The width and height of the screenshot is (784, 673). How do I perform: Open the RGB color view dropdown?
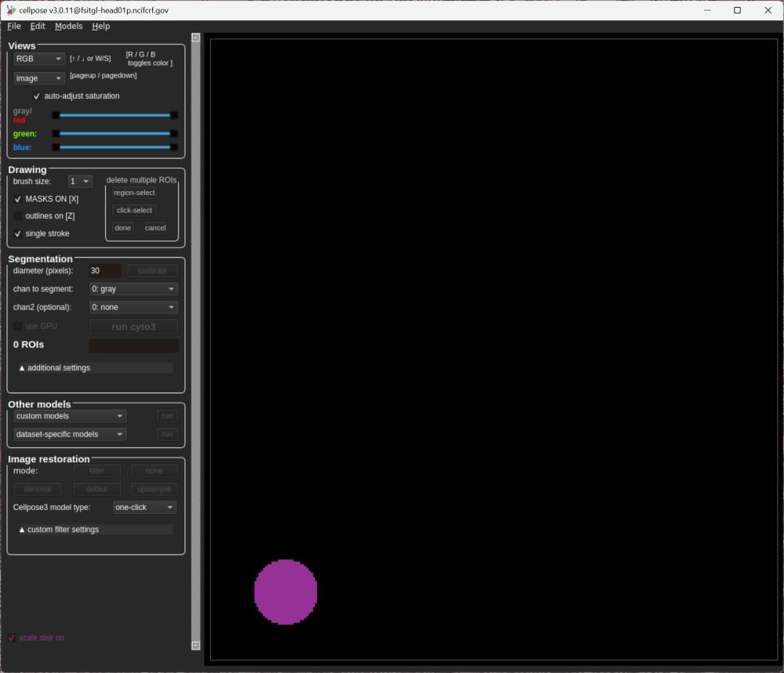coord(39,59)
